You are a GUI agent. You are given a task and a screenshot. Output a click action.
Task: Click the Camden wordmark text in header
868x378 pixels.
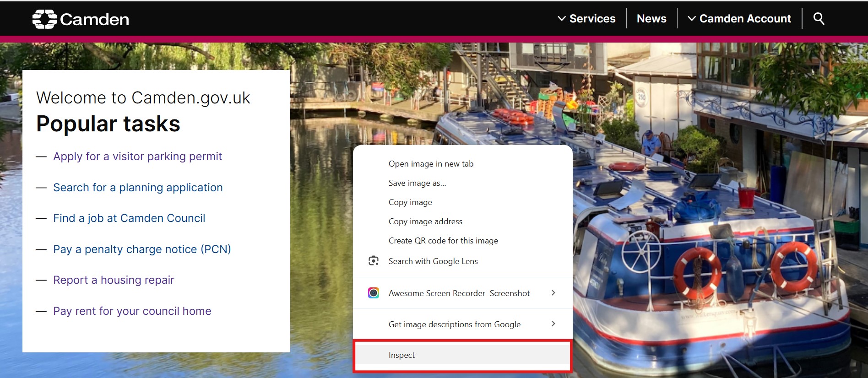pyautogui.click(x=94, y=19)
